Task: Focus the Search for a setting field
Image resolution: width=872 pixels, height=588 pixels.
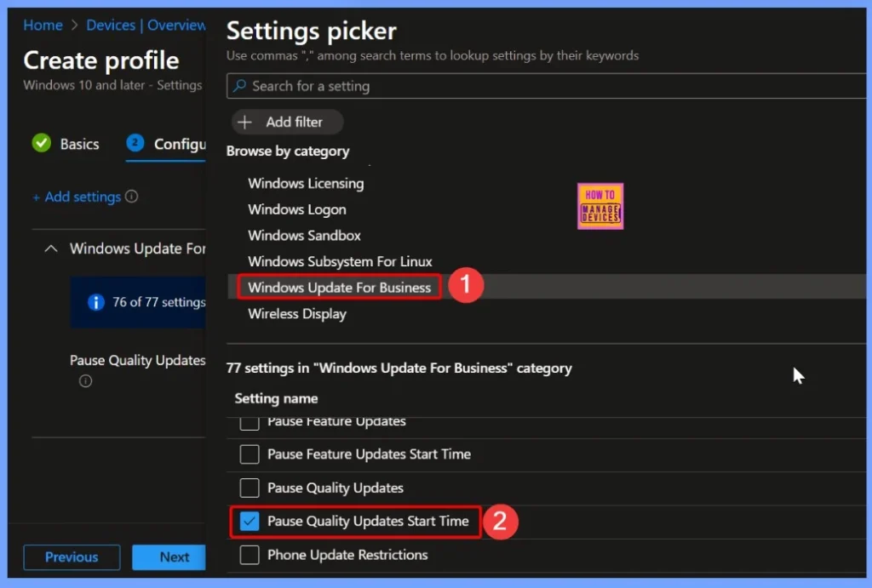Action: coord(546,86)
